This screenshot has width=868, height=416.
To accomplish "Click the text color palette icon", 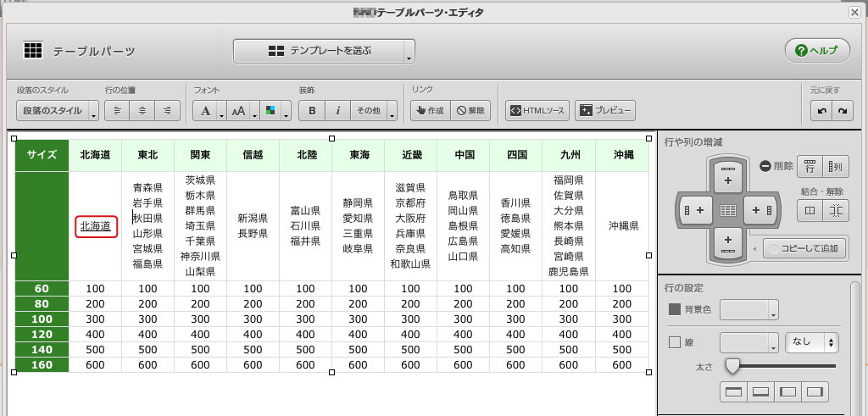I will (270, 111).
